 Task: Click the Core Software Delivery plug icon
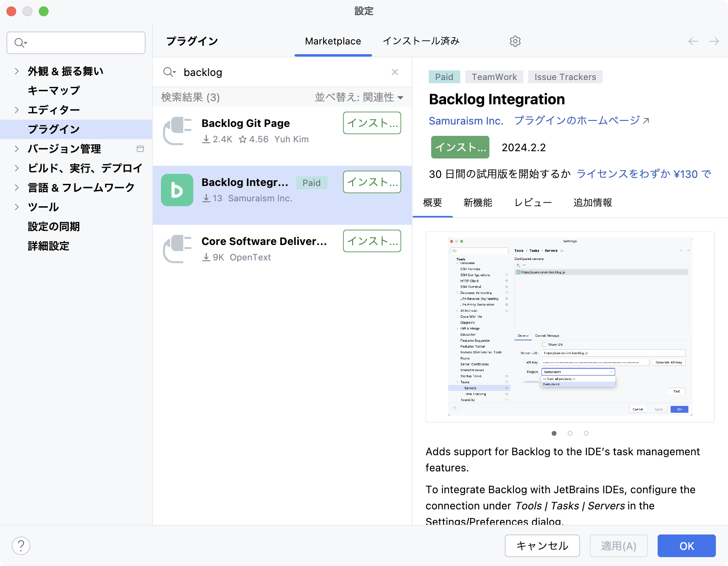coord(177,249)
